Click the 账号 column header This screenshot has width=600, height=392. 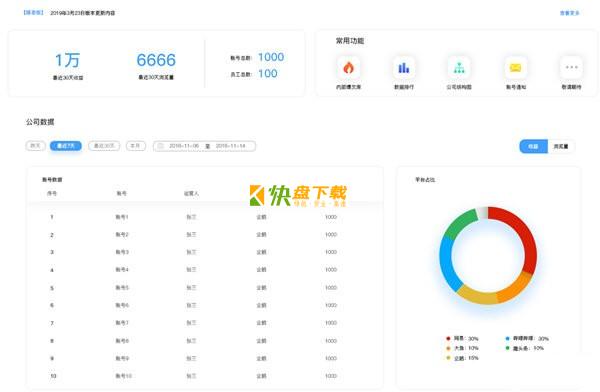click(121, 193)
